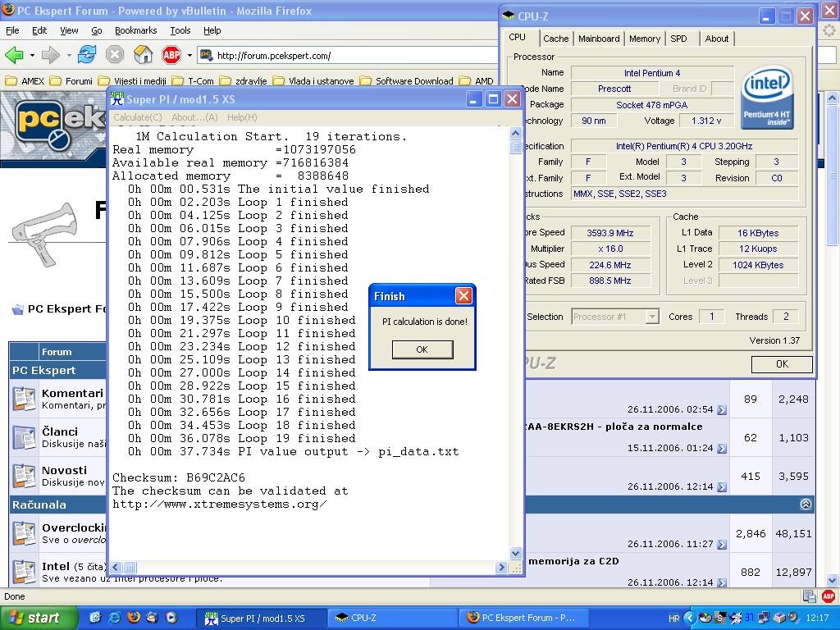Viewport: 840px width, 630px height.
Task: Click the Super PI horizontal scroll left arrow
Action: pos(116,567)
